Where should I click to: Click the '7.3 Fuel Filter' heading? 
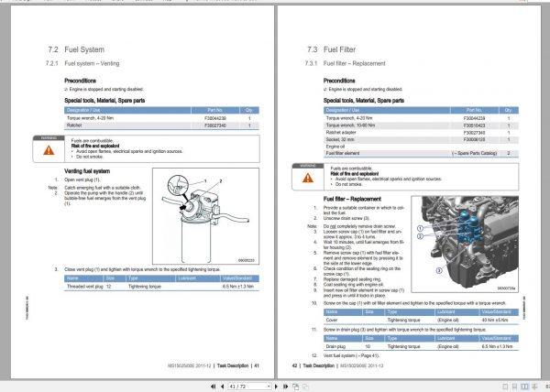[x=332, y=49]
